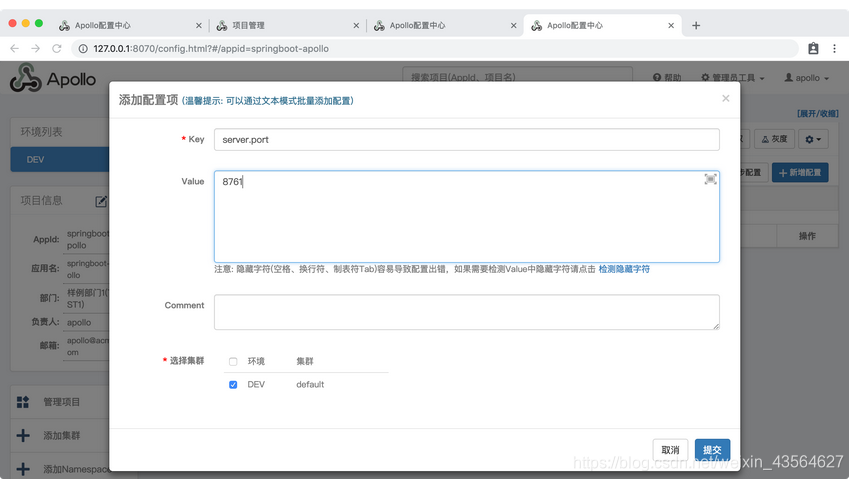Click the 新增配置 button
The width and height of the screenshot is (854, 481).
click(800, 173)
